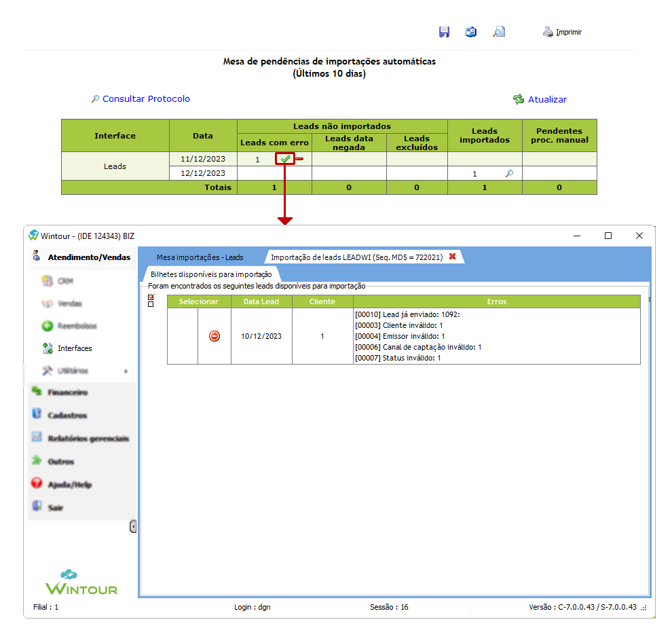Click the Reembolsos green arrow icon
This screenshot has height=626, width=672.
[x=47, y=326]
